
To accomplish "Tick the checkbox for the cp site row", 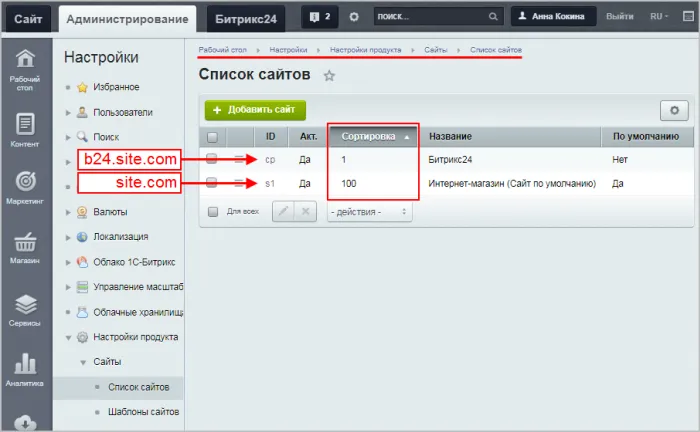I will coord(212,159).
